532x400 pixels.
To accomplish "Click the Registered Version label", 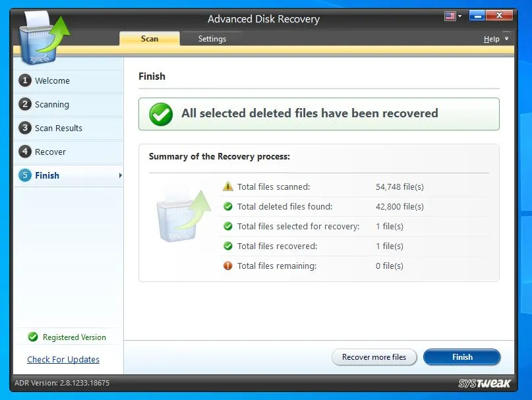I will (74, 337).
